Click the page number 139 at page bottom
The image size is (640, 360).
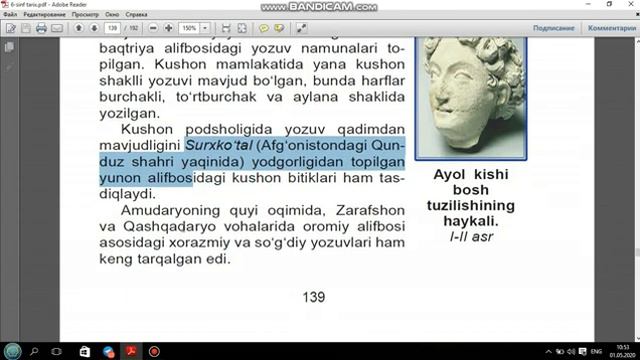pos(313,297)
